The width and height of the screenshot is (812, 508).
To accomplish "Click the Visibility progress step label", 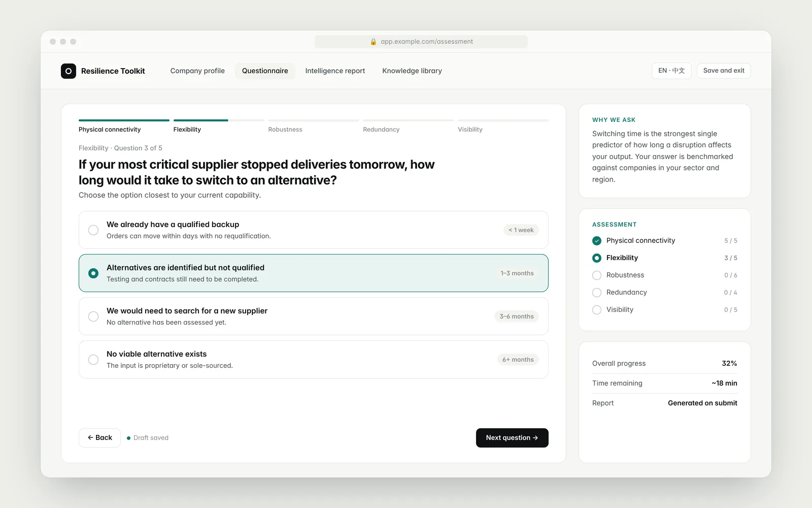I will click(470, 130).
